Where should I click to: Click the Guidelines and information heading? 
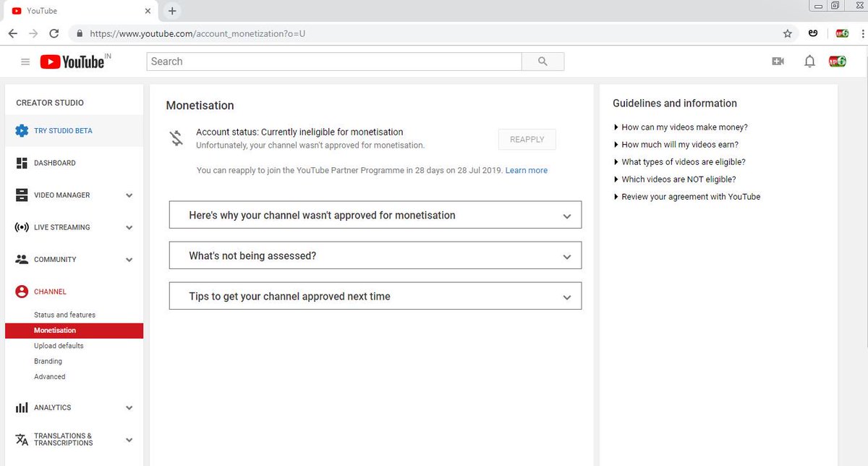[x=675, y=103]
